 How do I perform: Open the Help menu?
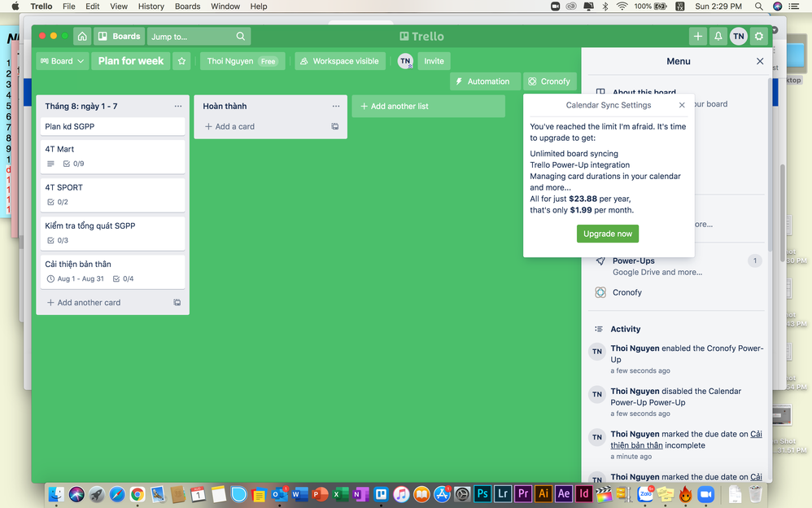coord(259,7)
